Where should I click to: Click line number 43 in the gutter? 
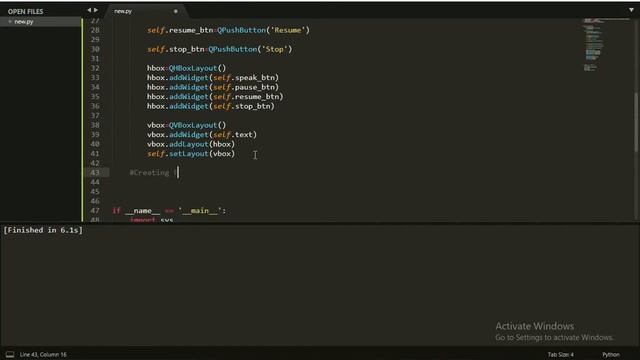click(95, 173)
